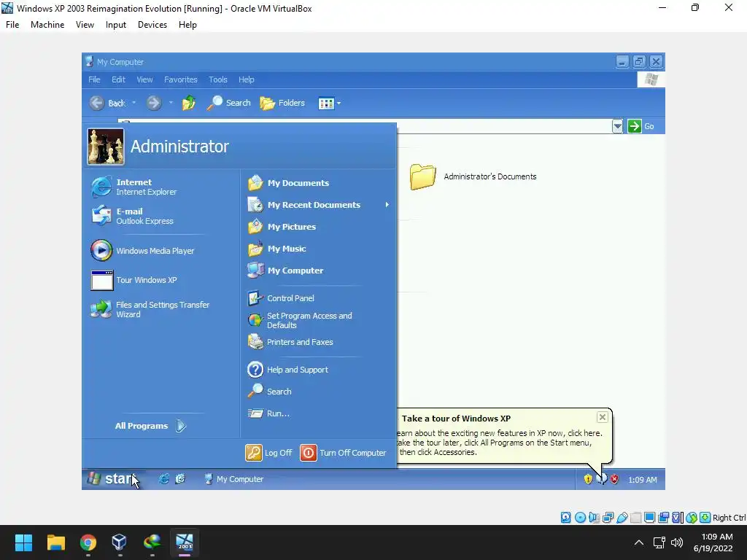Viewport: 747px width, 560px height.
Task: Expand All Programs
Action: point(150,426)
